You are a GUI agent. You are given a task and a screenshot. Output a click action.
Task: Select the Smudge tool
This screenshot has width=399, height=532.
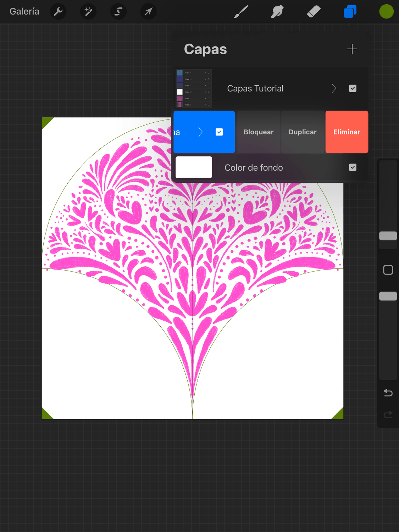277,12
